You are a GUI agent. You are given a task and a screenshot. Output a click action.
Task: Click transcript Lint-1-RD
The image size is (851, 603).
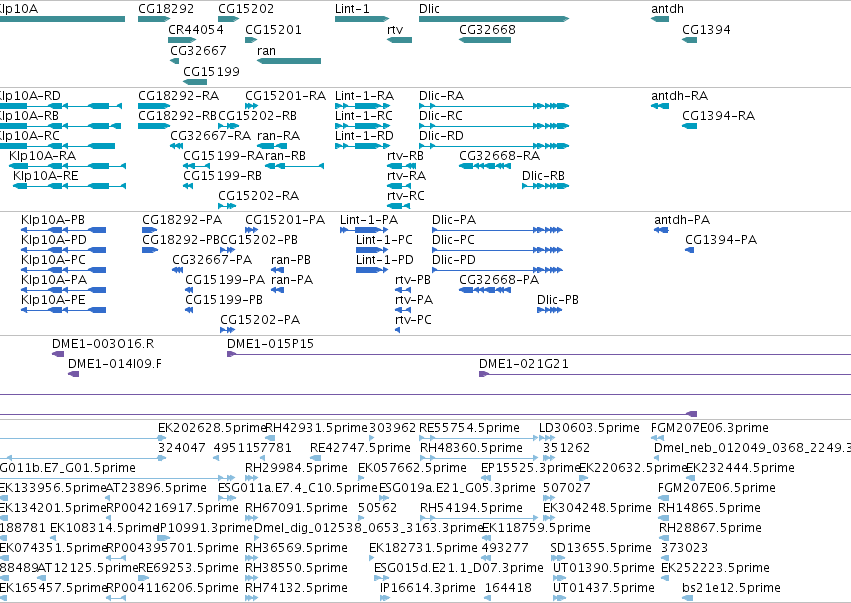click(362, 145)
